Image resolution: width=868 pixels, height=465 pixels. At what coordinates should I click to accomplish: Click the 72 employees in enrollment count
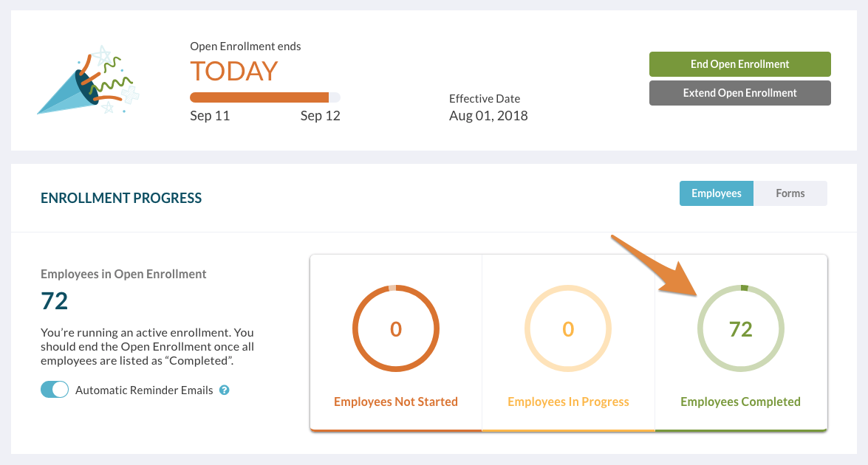[54, 301]
